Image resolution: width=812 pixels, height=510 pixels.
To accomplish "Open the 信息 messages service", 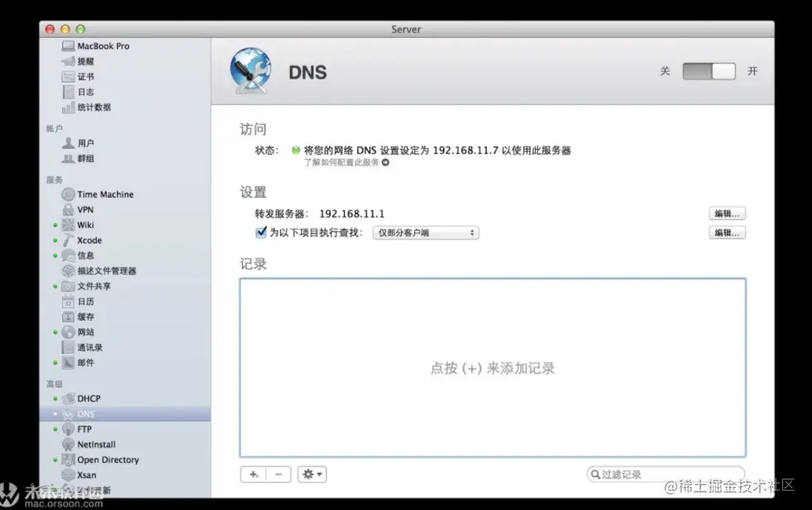I will click(x=78, y=255).
